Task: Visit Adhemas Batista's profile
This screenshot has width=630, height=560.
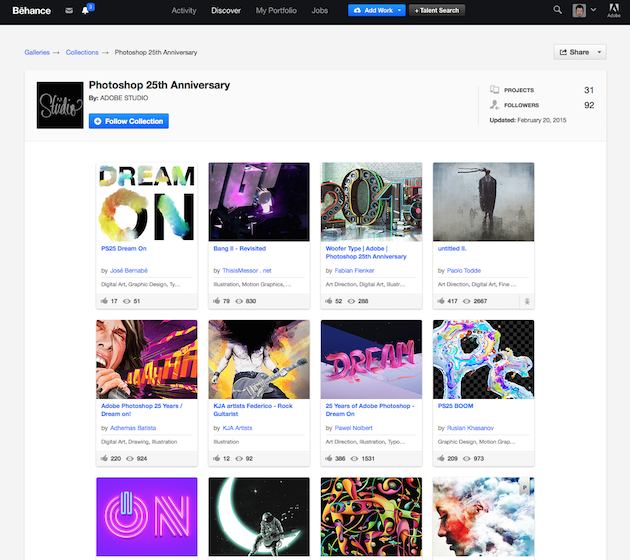Action: (x=133, y=428)
